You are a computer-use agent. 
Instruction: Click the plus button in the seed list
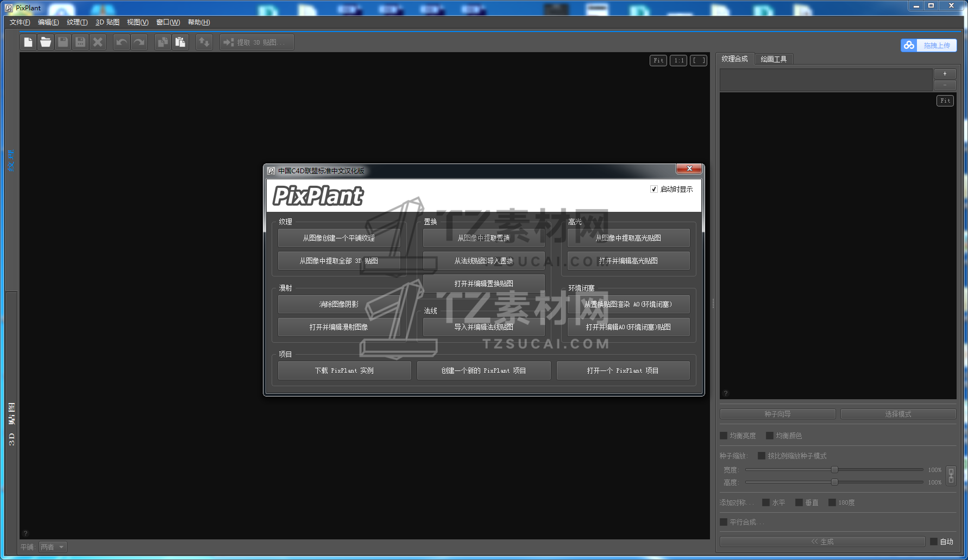945,74
